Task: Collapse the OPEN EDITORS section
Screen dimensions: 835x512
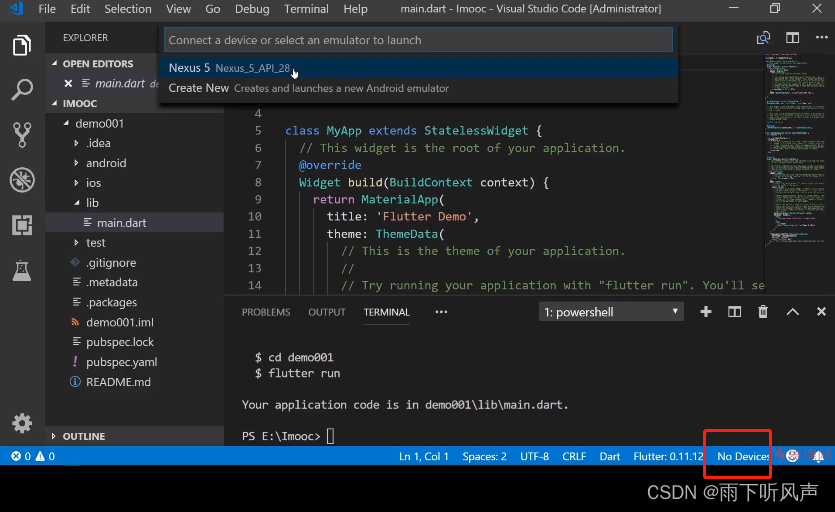Action: [x=54, y=63]
